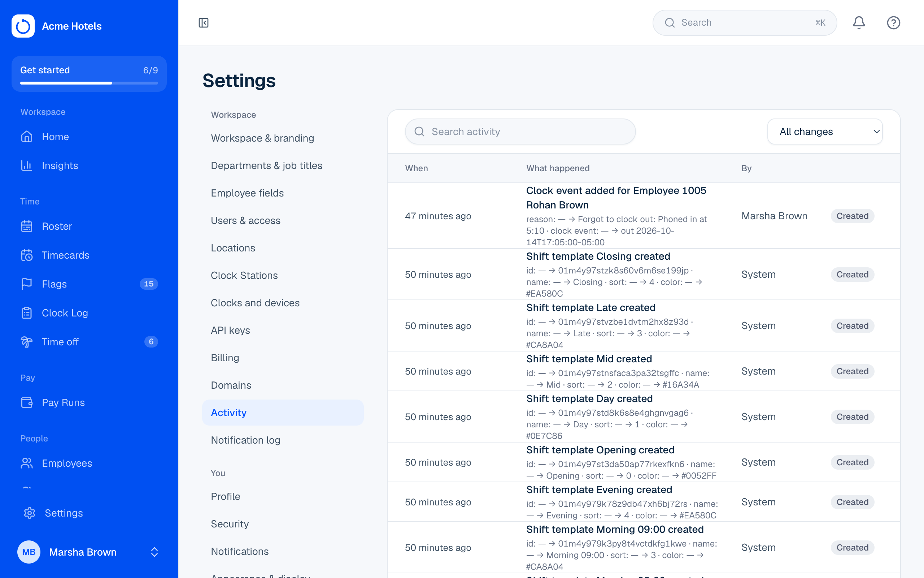Viewport: 924px width, 578px height.
Task: Click the Created badge on Marsha Brown row
Action: point(852,216)
